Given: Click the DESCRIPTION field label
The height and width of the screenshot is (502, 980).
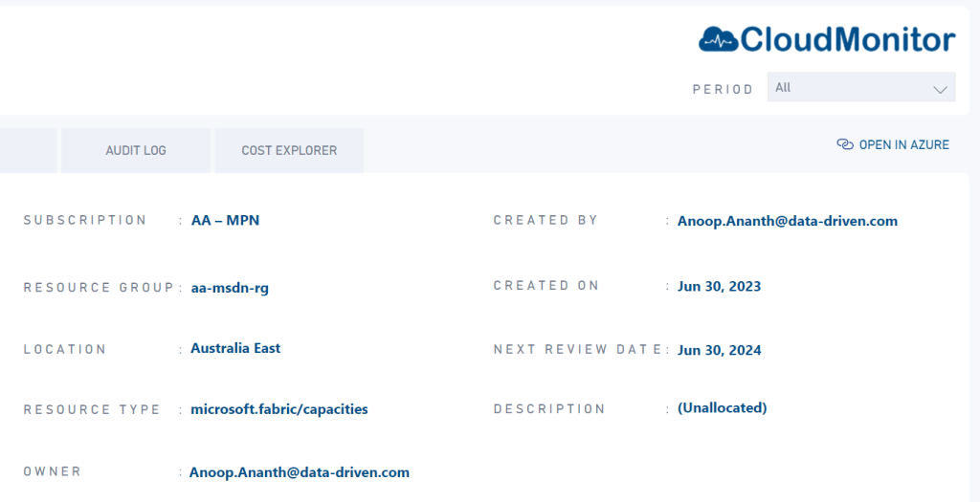Looking at the screenshot, I should (549, 409).
